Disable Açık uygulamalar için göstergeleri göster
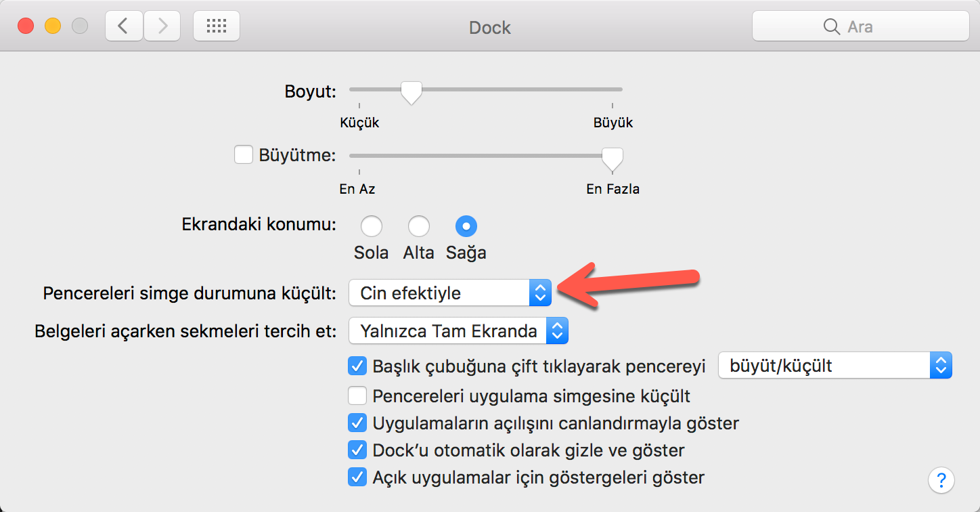This screenshot has height=512, width=980. [x=357, y=477]
